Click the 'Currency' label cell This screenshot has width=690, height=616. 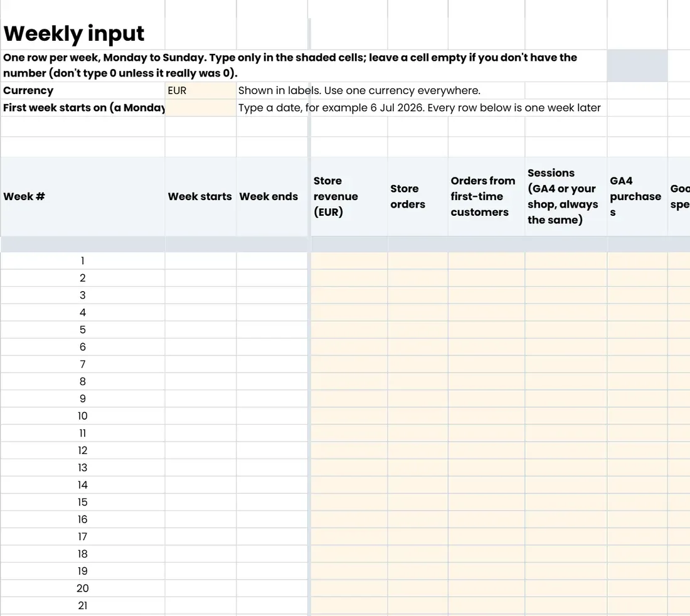(x=83, y=90)
